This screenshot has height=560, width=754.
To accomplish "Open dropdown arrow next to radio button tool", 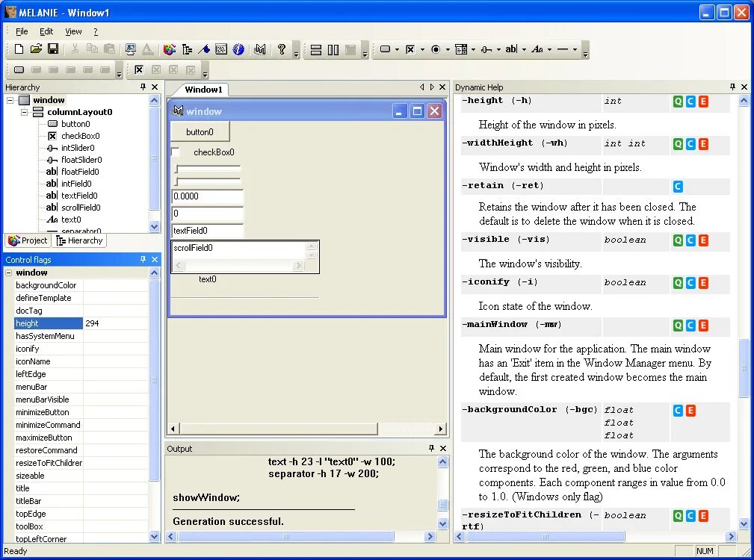I will coord(447,49).
